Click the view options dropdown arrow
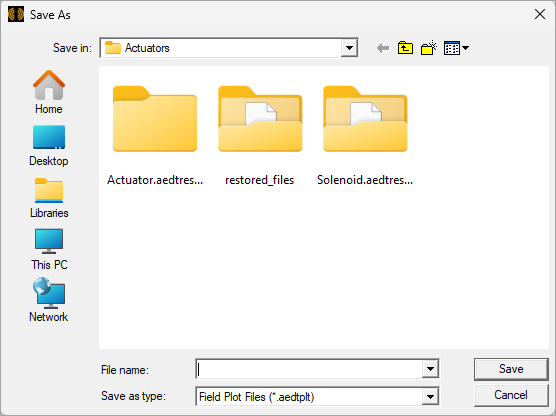This screenshot has height=416, width=556. (466, 48)
